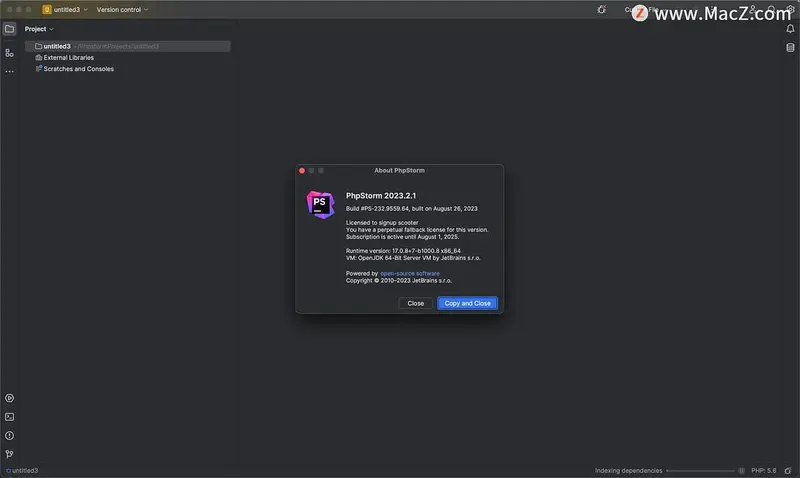The width and height of the screenshot is (800, 478).
Task: Click the Runtime version text line
Action: (x=403, y=251)
